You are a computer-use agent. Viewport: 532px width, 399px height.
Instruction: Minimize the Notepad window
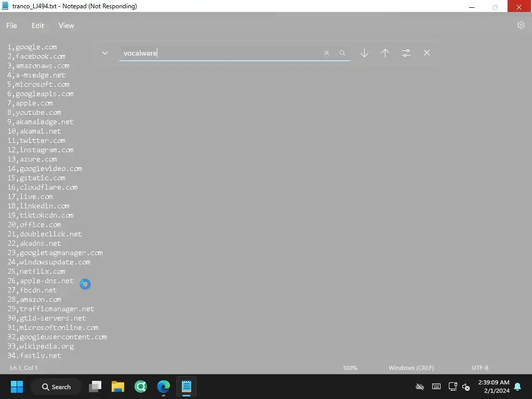[x=472, y=6]
